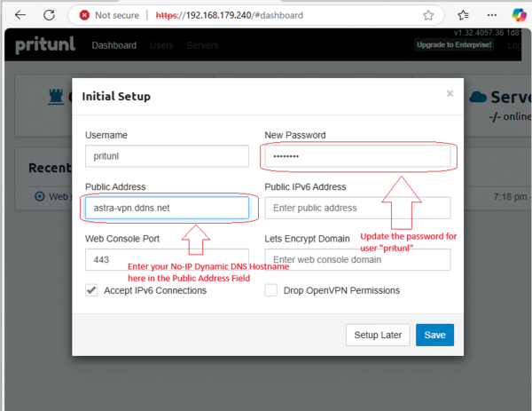The height and width of the screenshot is (411, 532).
Task: Open browser settings three-dots menu
Action: (492, 15)
